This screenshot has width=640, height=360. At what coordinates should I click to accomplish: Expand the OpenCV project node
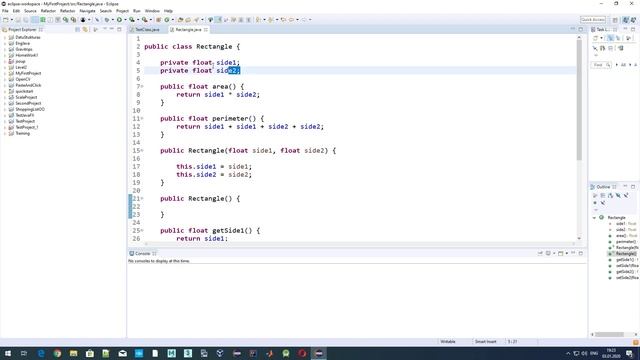click(x=5, y=79)
